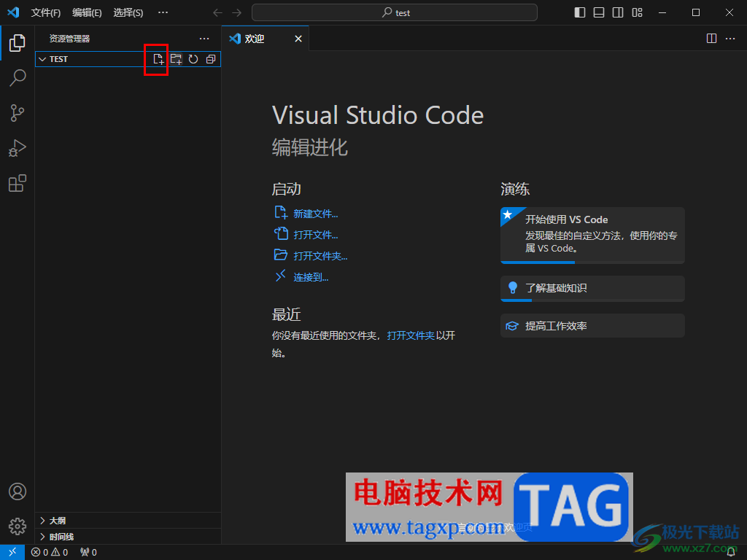The image size is (747, 560).
Task: Toggle secondary side bar layout icon
Action: [618, 12]
